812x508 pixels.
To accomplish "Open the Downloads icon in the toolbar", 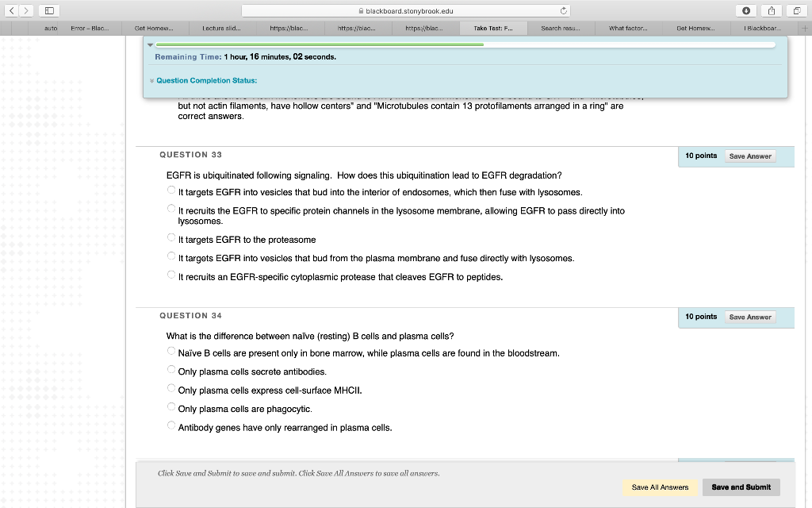I will pyautogui.click(x=746, y=10).
